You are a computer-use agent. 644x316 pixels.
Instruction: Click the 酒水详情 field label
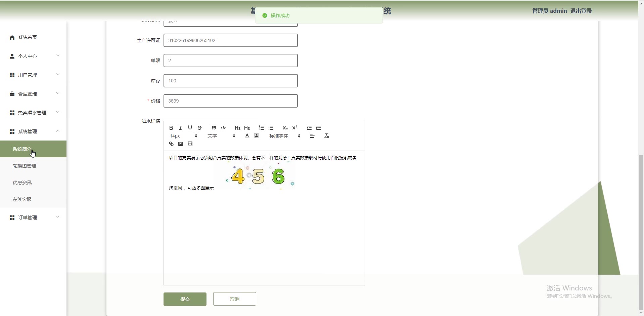(x=151, y=121)
